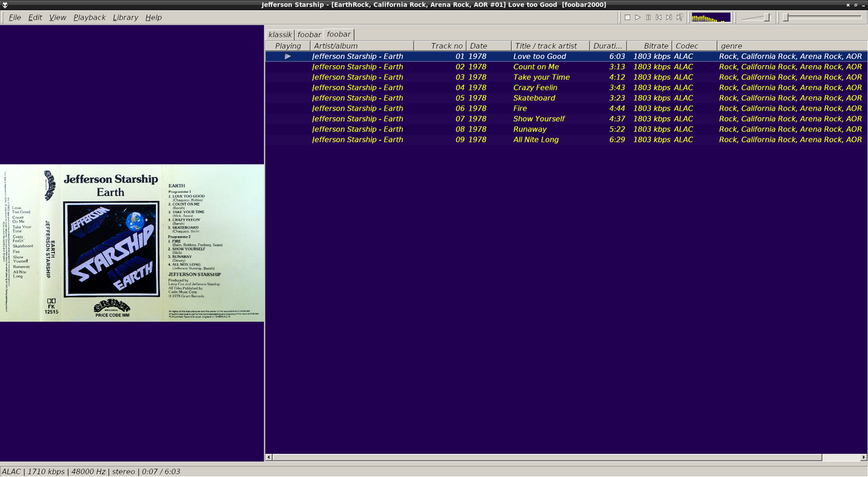Open the Library menu
The height and width of the screenshot is (477, 868).
(x=125, y=17)
